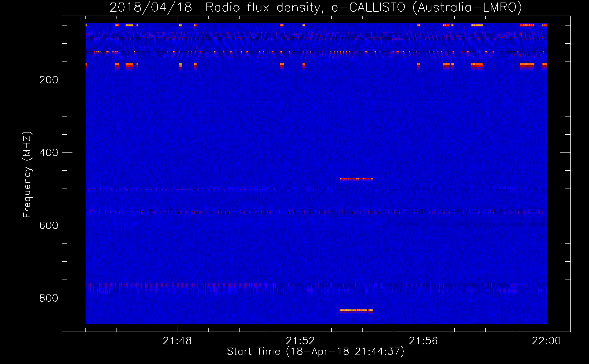Click the 800 frequency tick label

(49, 298)
